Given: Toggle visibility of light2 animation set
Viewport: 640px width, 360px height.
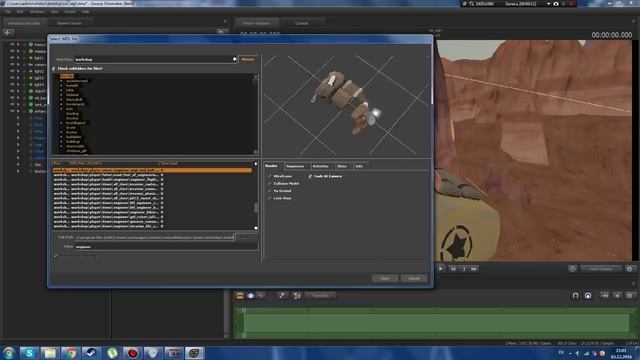Looking at the screenshot, I should pyautogui.click(x=12, y=71).
